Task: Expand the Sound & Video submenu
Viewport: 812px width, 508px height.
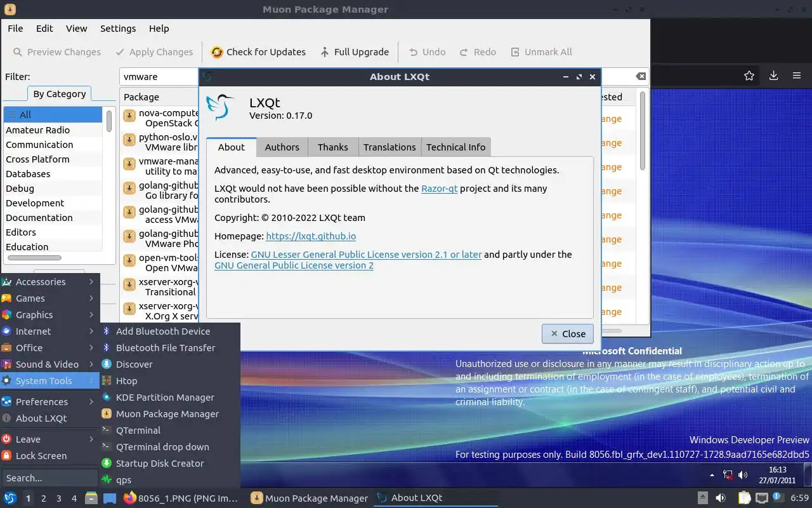Action: click(49, 364)
